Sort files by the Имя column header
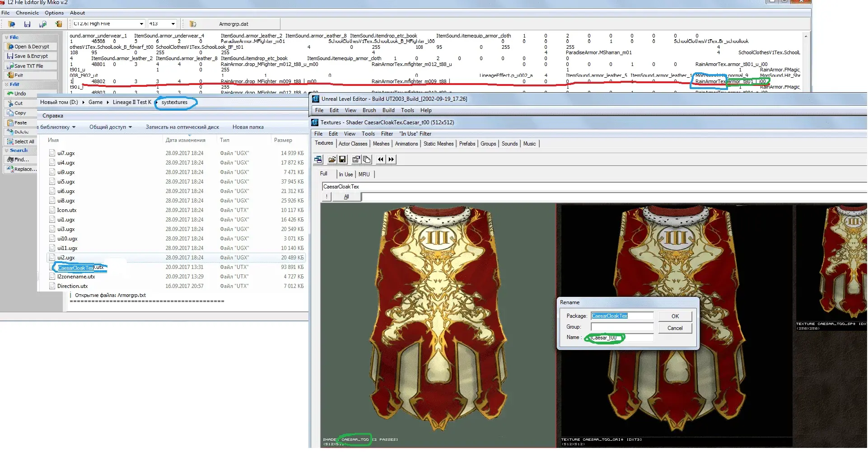 pyautogui.click(x=53, y=140)
